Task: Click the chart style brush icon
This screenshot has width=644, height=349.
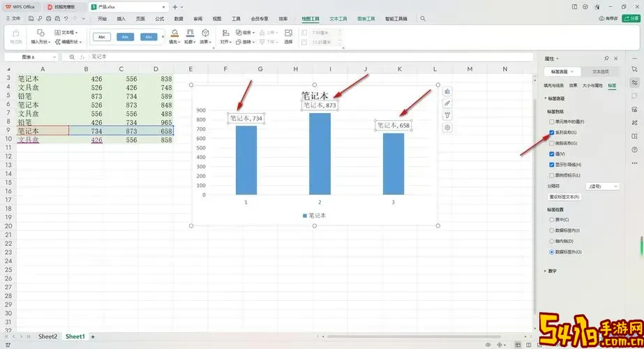Action: click(x=447, y=103)
